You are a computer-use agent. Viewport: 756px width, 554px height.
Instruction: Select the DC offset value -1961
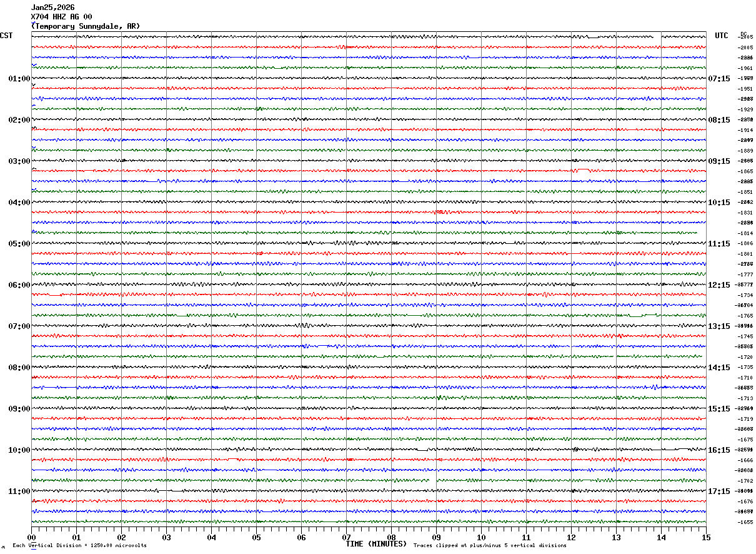[745, 68]
